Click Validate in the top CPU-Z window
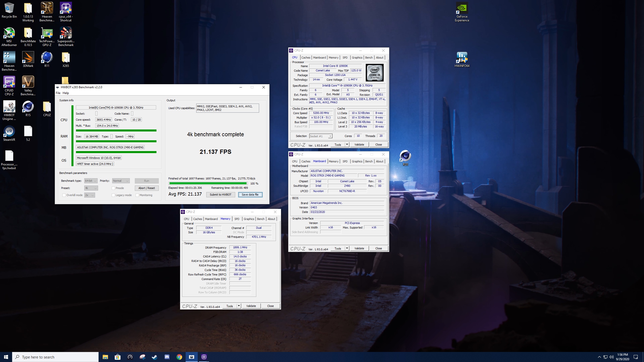The image size is (644, 362). [x=359, y=145]
